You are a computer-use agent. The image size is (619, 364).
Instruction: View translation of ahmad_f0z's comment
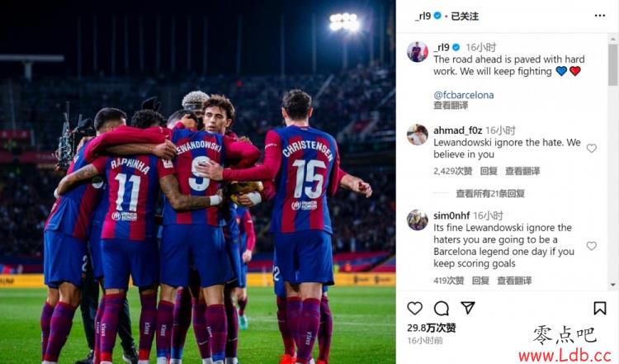point(522,171)
